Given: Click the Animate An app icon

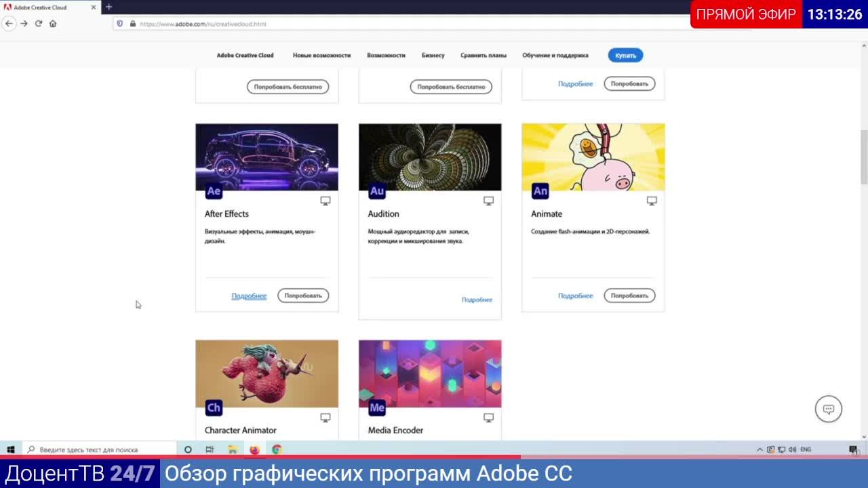Looking at the screenshot, I should 540,191.
